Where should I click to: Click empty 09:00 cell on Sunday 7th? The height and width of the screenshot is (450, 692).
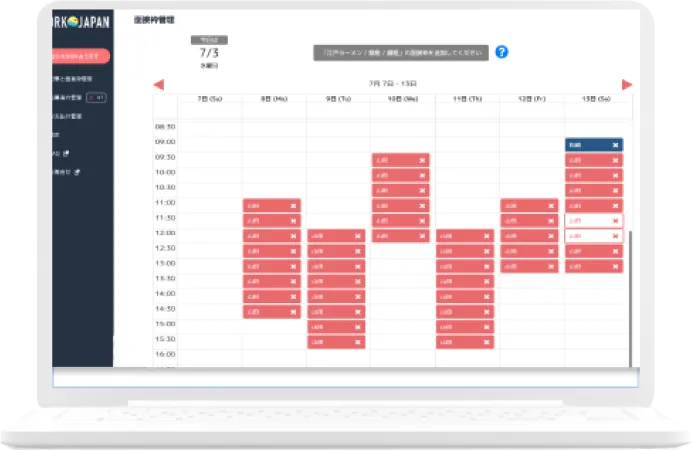209,143
